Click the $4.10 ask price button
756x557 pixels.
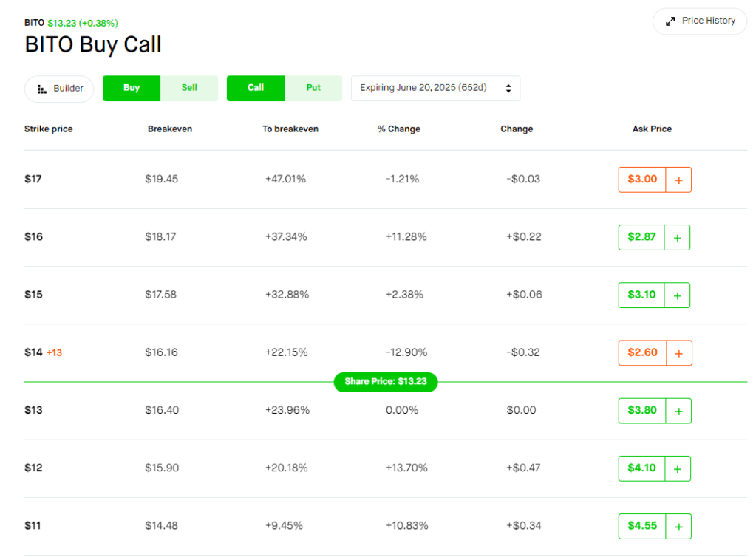point(641,468)
